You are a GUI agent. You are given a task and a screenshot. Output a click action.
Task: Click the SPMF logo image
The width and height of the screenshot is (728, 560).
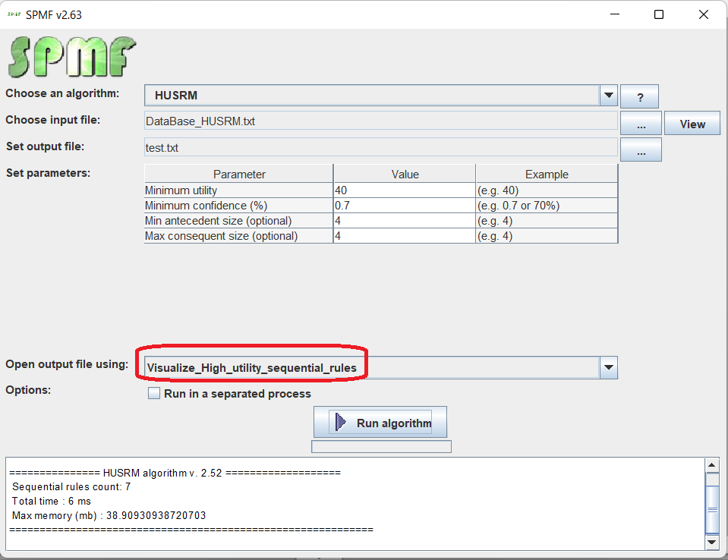[72, 57]
